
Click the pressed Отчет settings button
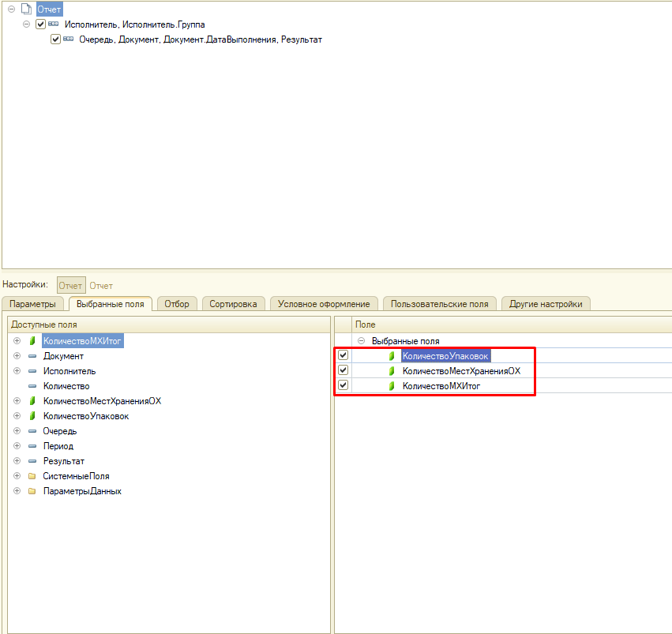point(71,285)
